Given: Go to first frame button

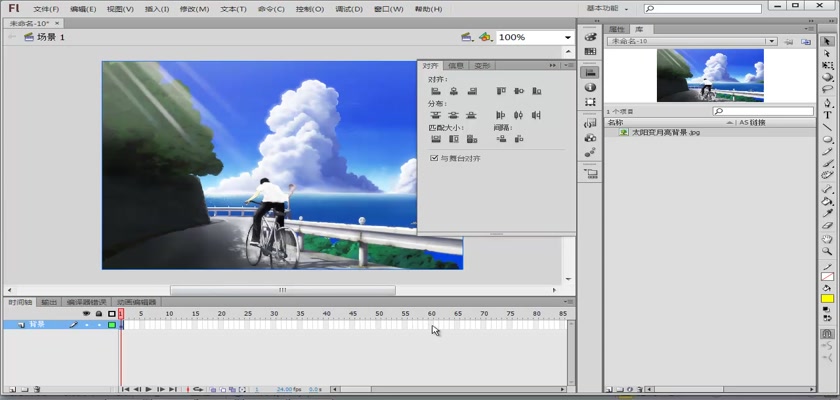Looking at the screenshot, I should click(125, 389).
